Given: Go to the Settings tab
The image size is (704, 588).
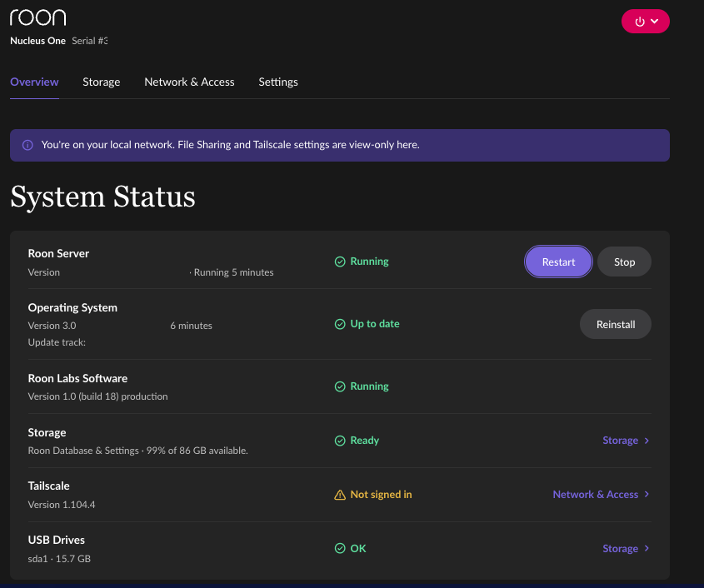Looking at the screenshot, I should pyautogui.click(x=278, y=82).
